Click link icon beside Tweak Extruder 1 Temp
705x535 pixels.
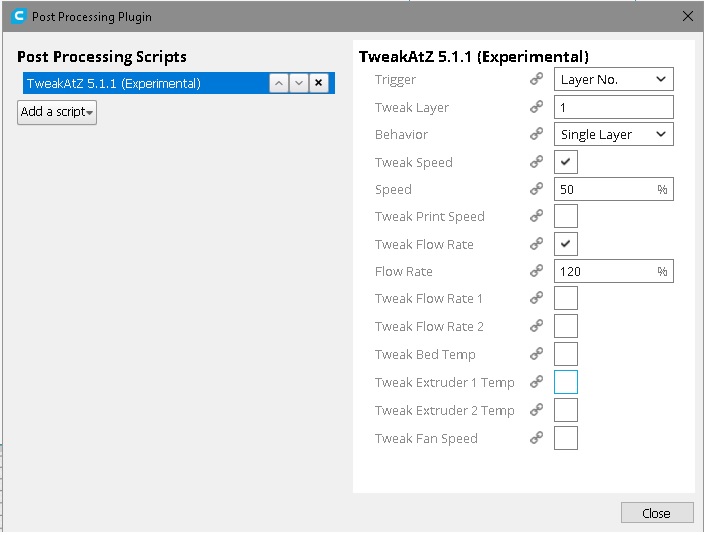coord(536,382)
